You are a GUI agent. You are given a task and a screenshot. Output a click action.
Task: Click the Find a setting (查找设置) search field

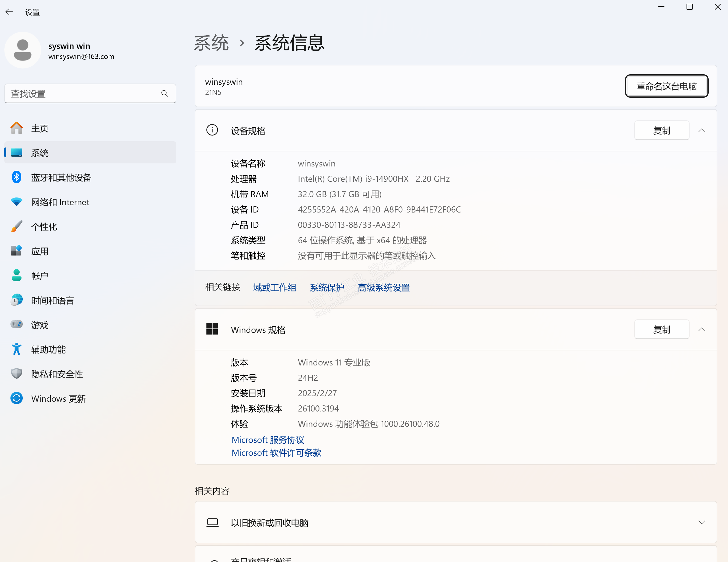coord(83,94)
